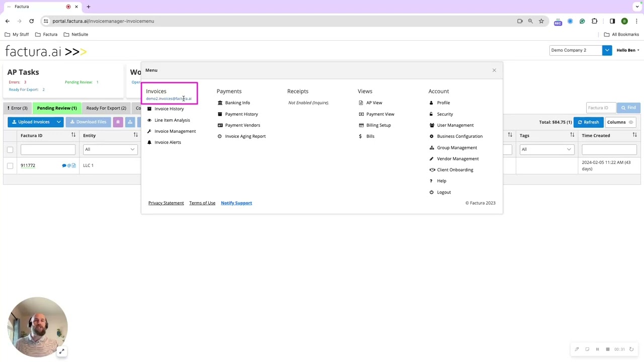Screen dimensions: 644x362
Task: Click the Download Files button
Action: tap(88, 122)
